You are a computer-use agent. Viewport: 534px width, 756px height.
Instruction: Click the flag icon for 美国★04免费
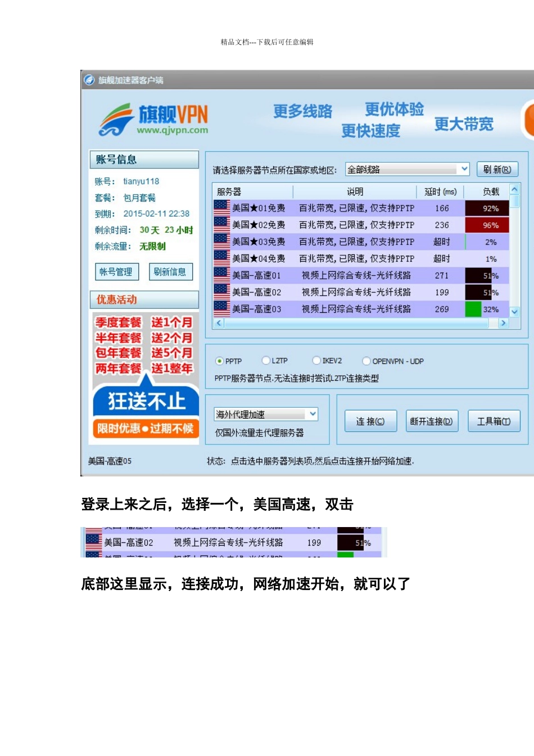[221, 258]
